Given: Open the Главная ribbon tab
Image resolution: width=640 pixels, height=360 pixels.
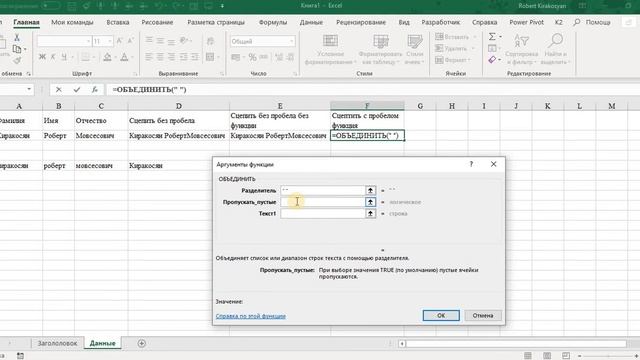Looking at the screenshot, I should 26,22.
